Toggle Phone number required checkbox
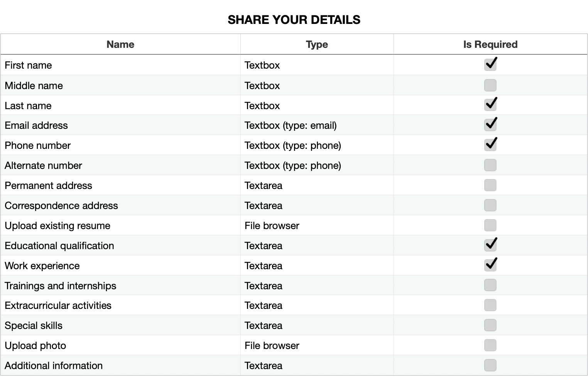The width and height of the screenshot is (588, 381). coord(490,145)
